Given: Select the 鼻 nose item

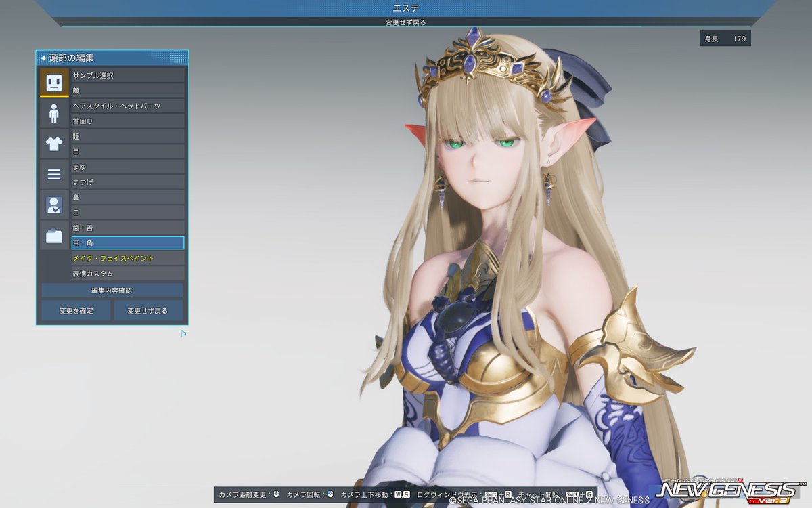Looking at the screenshot, I should (128, 197).
